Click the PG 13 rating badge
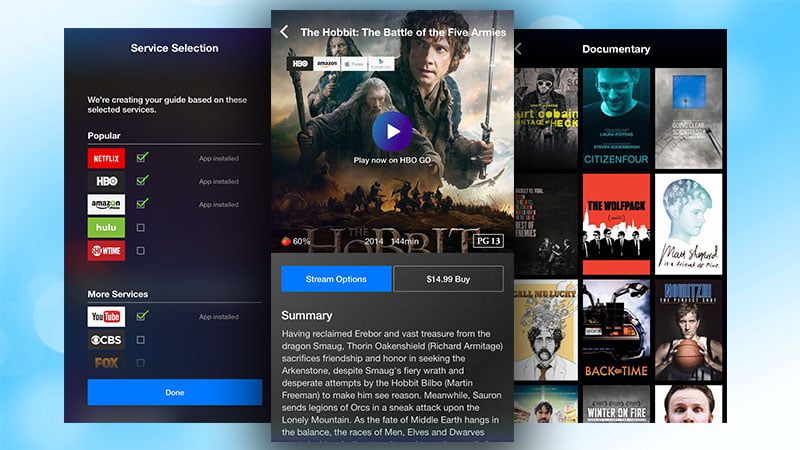 [488, 241]
